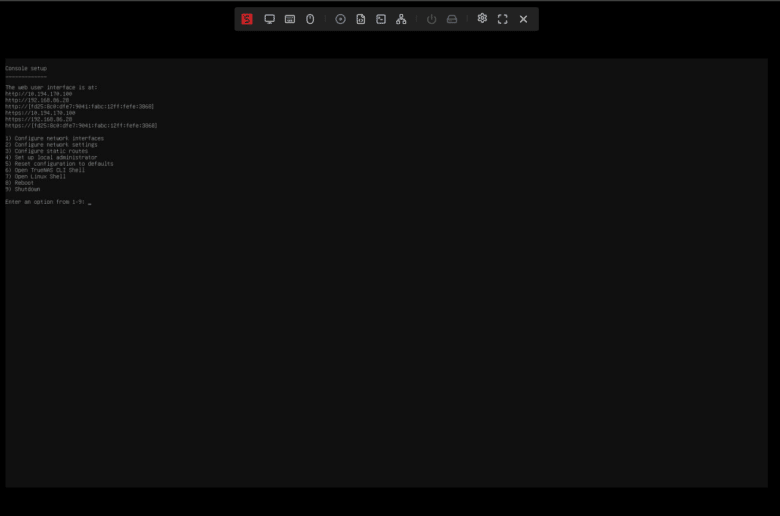Click the 'Console setup' heading text
This screenshot has width=780, height=516.
(x=26, y=68)
